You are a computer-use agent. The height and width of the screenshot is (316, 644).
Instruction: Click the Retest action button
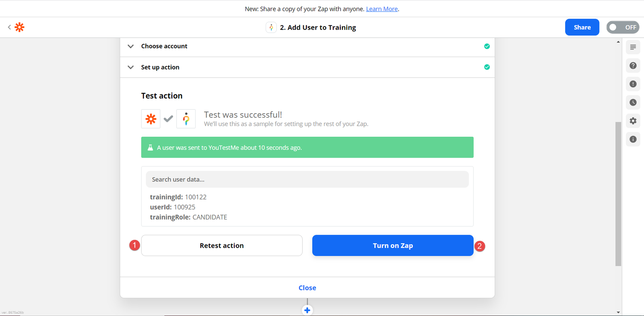point(221,246)
